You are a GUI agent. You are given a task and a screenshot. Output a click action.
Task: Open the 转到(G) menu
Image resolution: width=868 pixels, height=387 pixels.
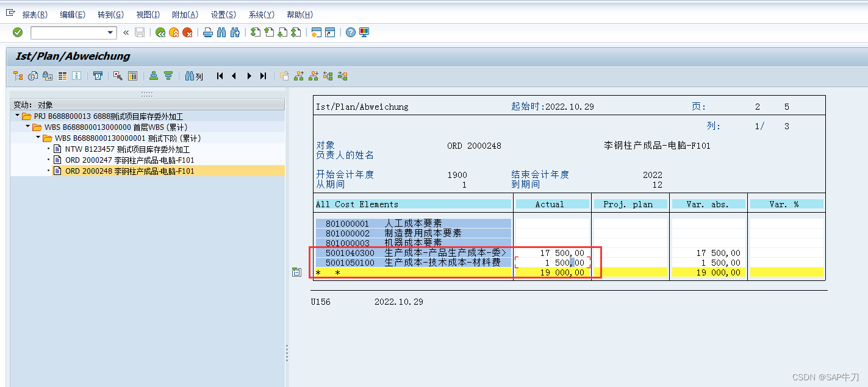point(110,15)
